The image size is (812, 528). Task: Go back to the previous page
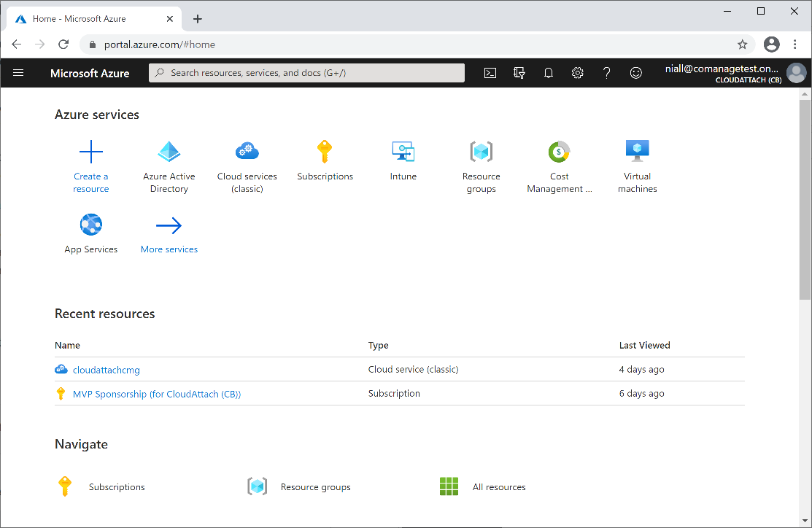(x=17, y=44)
